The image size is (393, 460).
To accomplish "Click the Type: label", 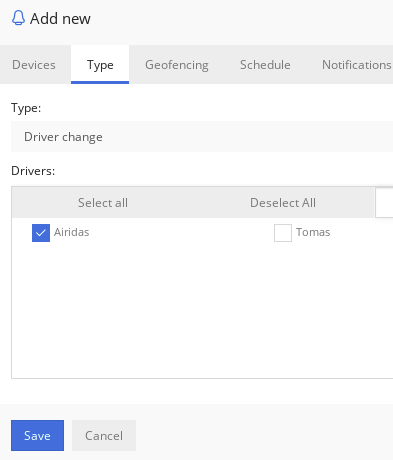I will (x=26, y=108).
